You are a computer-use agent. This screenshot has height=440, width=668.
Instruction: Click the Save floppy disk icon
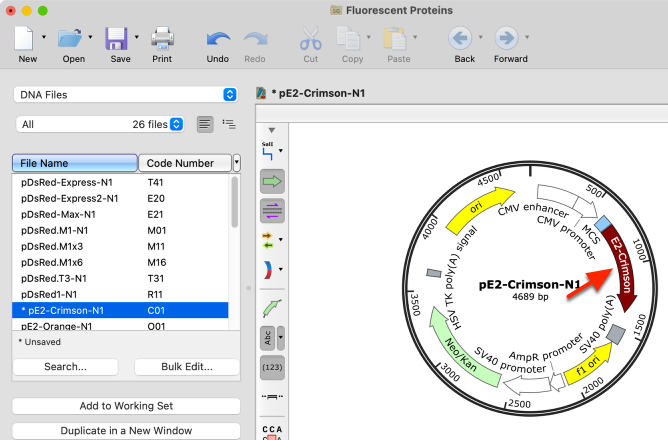[x=116, y=38]
